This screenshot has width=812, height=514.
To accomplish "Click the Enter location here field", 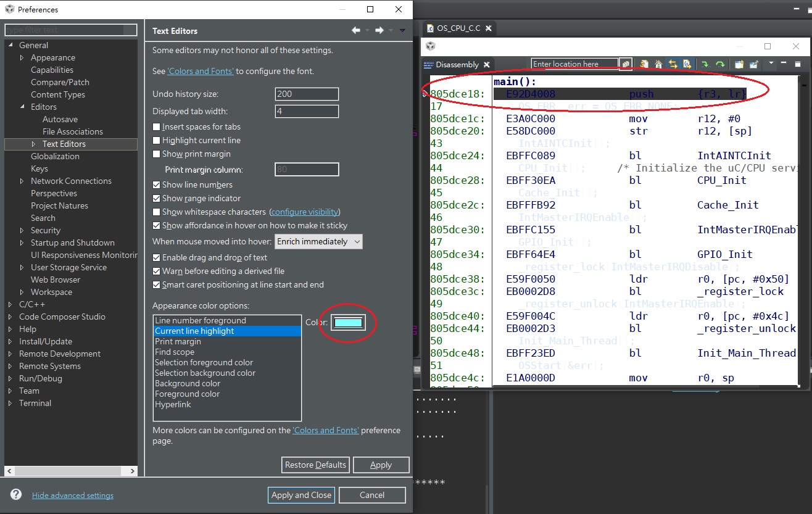I will point(574,64).
